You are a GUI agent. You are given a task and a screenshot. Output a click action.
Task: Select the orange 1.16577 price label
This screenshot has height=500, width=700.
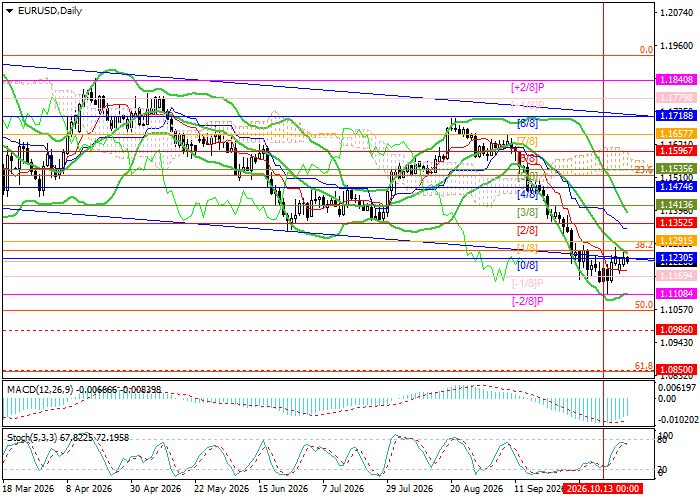click(x=676, y=133)
